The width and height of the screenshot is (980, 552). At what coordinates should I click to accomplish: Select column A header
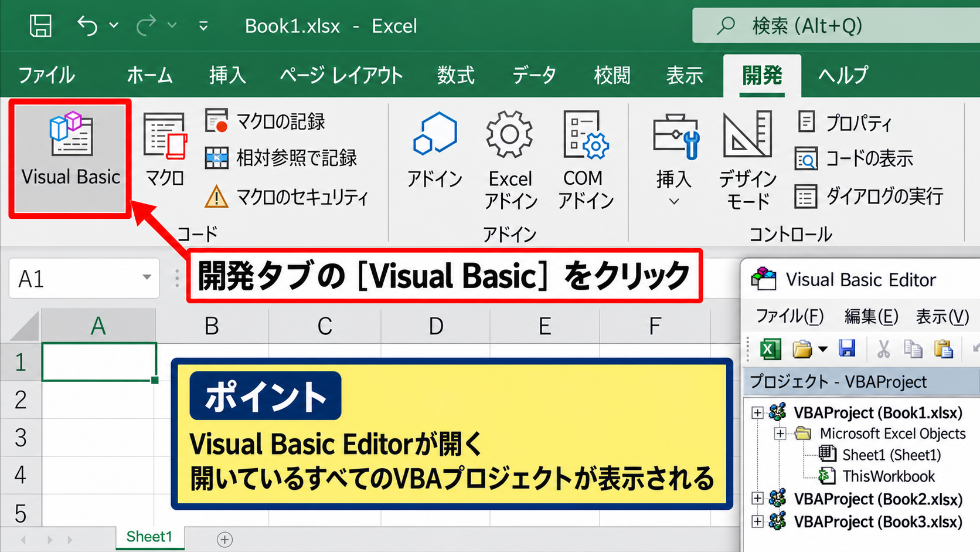click(98, 326)
